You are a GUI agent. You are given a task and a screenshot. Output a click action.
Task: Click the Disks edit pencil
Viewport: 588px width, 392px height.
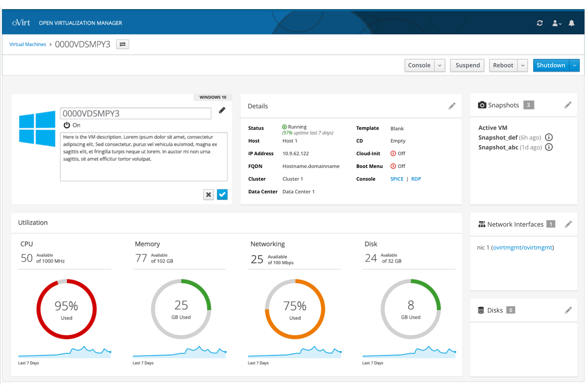tap(568, 310)
